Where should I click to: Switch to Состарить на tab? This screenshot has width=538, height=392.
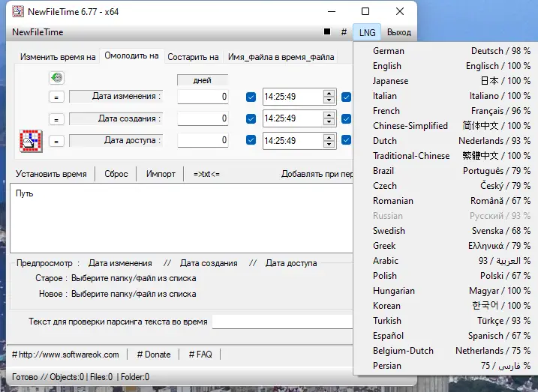tap(193, 57)
